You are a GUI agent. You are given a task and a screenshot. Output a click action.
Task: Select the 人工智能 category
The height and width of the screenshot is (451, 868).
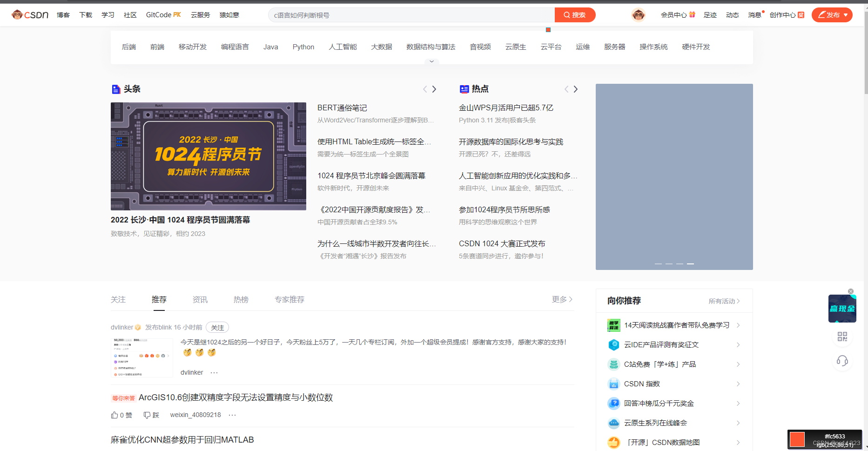coord(343,47)
